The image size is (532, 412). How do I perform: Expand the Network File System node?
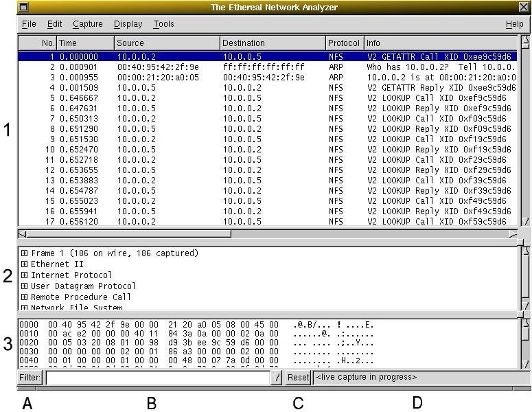(24, 308)
